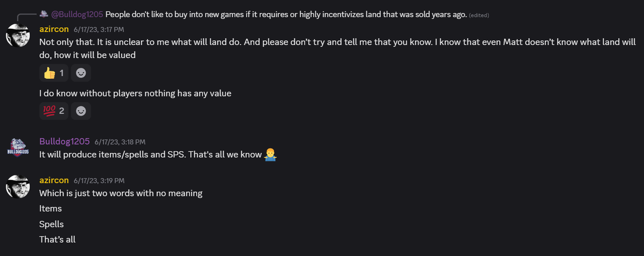Click Bulldog1205 username in purple

pyautogui.click(x=64, y=141)
